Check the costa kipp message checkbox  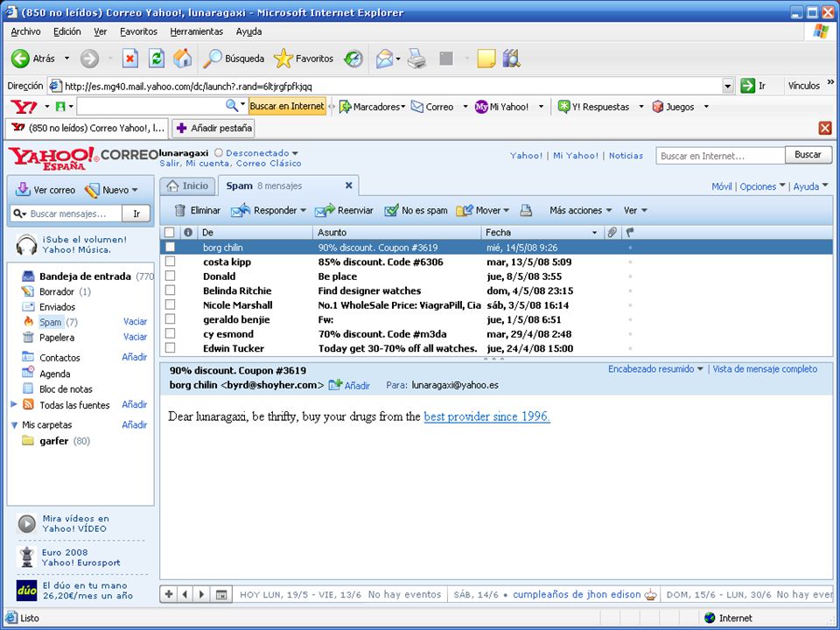point(170,262)
